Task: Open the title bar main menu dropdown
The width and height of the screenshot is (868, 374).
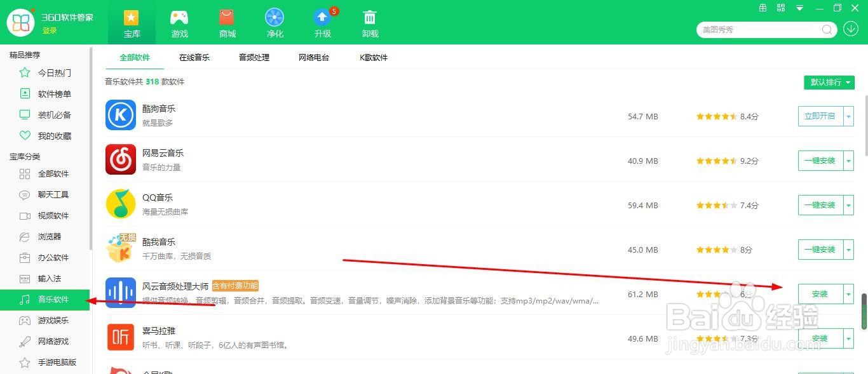Action: point(800,8)
